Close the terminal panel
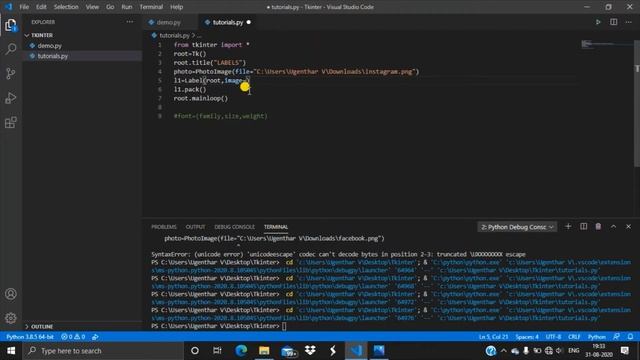 point(628,227)
